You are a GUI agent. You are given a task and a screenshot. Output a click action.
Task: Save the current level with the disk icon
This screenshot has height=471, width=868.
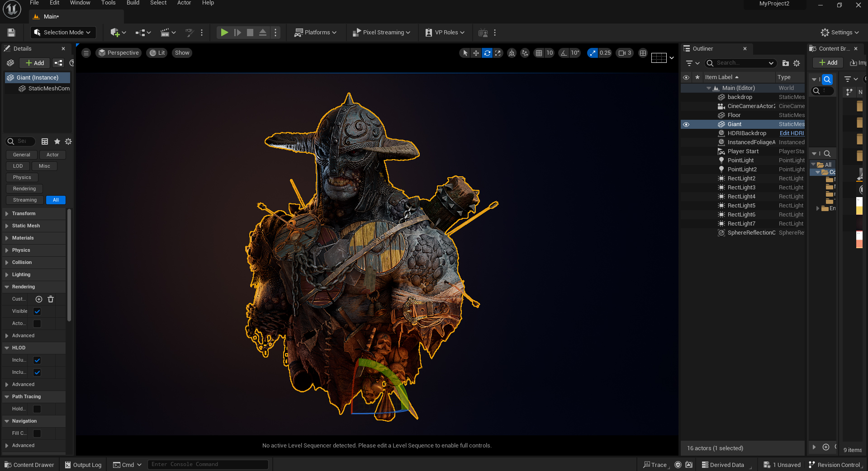[11, 33]
